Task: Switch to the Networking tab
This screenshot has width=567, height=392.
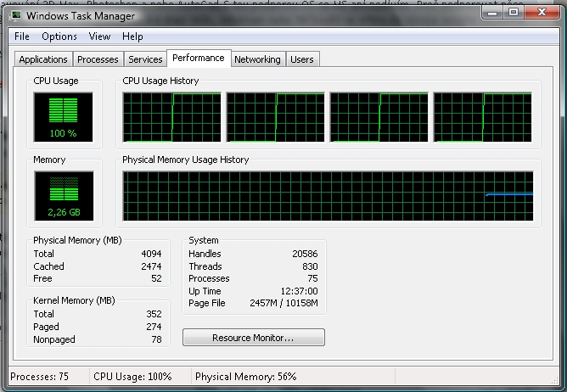Action: click(257, 59)
